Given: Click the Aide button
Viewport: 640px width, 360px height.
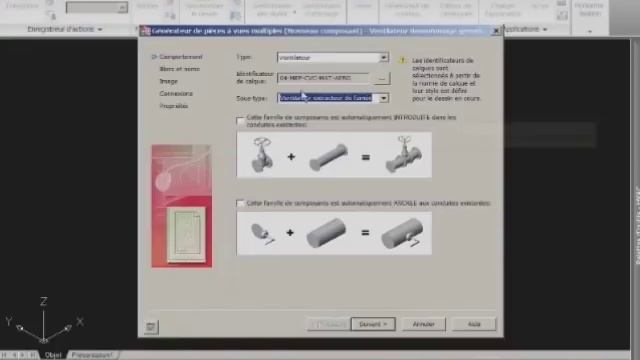Looking at the screenshot, I should (x=474, y=324).
